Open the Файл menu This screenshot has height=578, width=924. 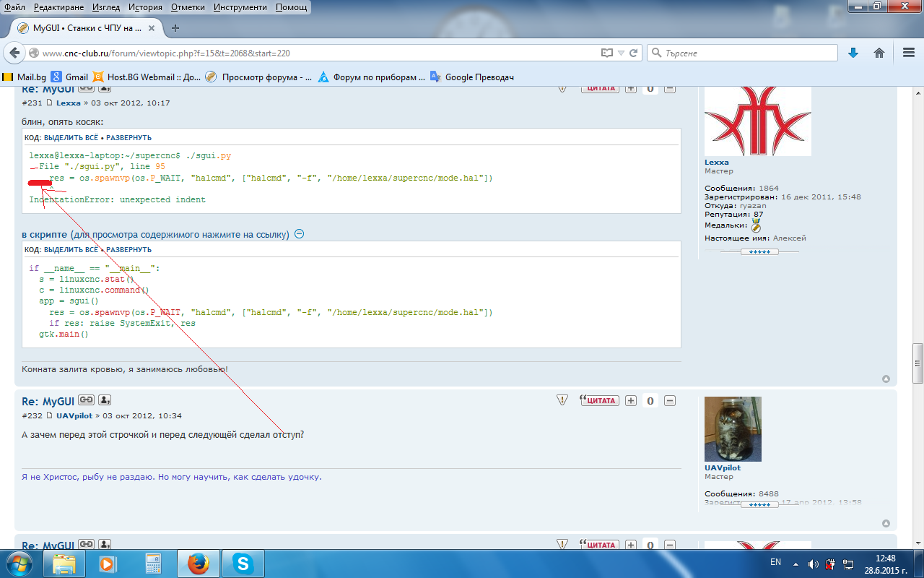pyautogui.click(x=15, y=7)
